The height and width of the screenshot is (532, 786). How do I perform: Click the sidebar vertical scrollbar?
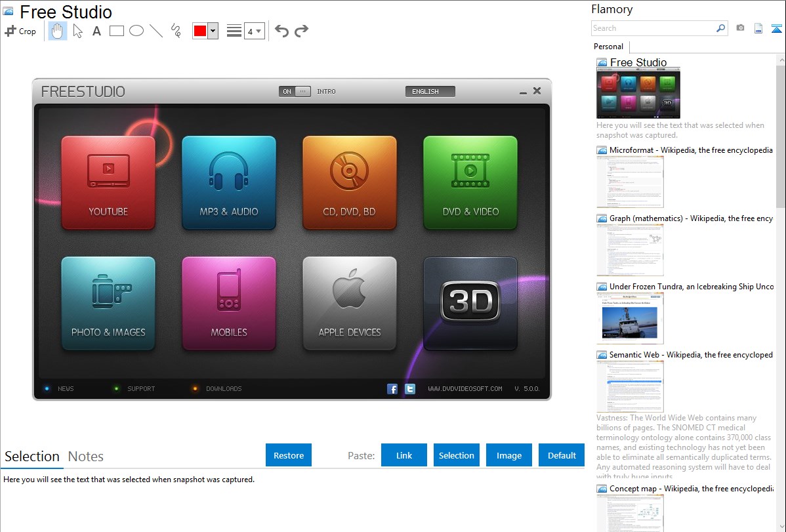point(781,135)
